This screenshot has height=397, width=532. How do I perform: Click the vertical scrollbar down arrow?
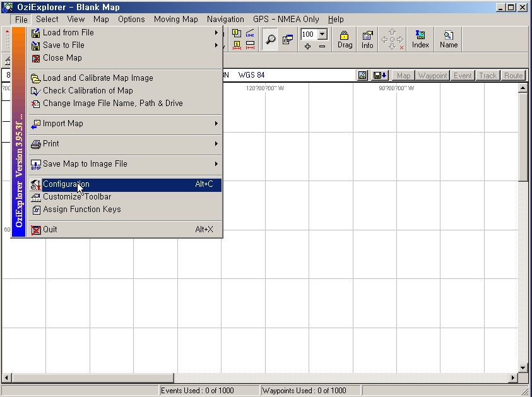(x=523, y=367)
